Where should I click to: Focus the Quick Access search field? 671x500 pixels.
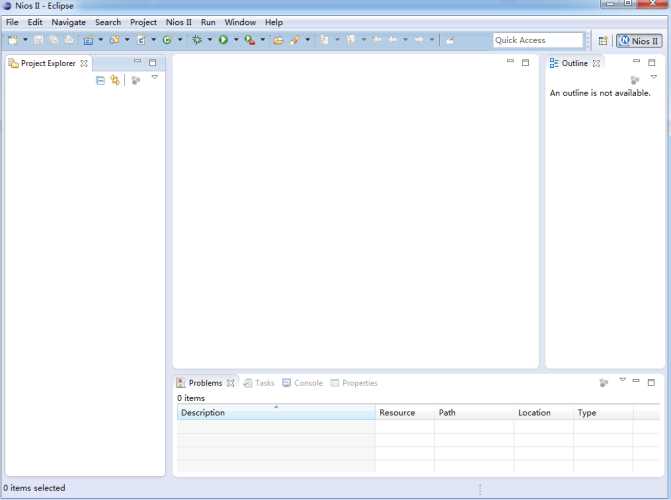538,40
